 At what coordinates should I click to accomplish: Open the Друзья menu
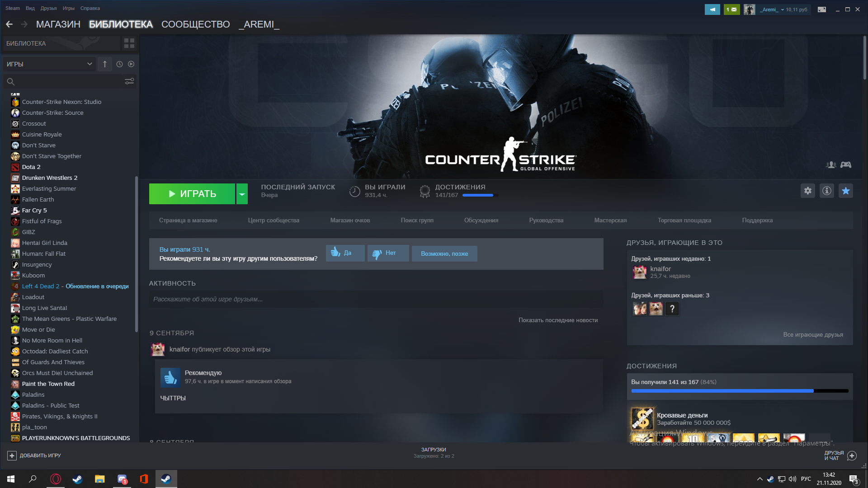click(48, 8)
